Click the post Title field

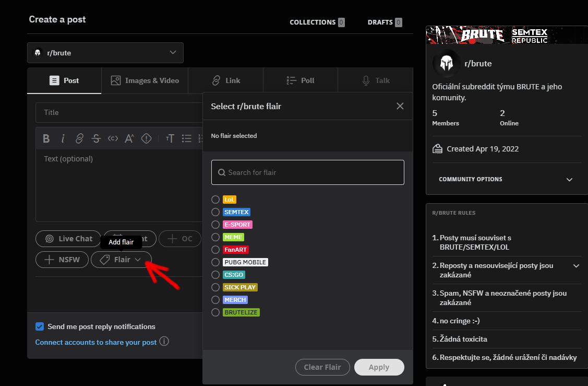pos(119,112)
